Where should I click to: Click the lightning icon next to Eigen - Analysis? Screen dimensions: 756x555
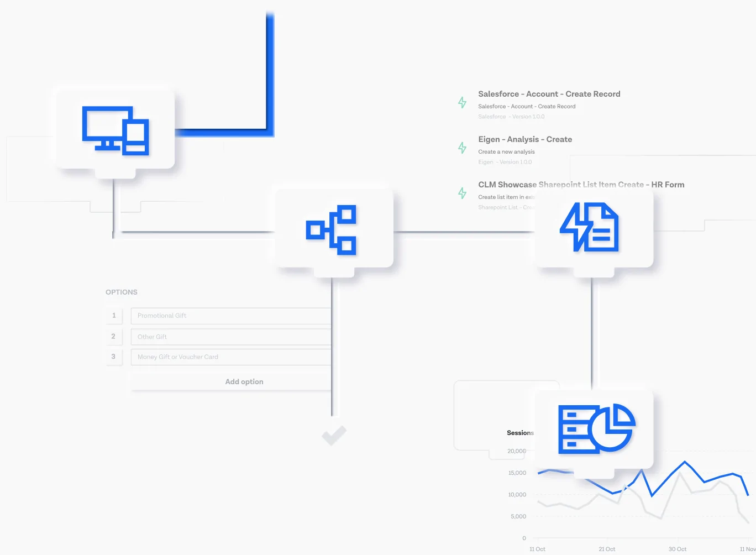click(462, 148)
